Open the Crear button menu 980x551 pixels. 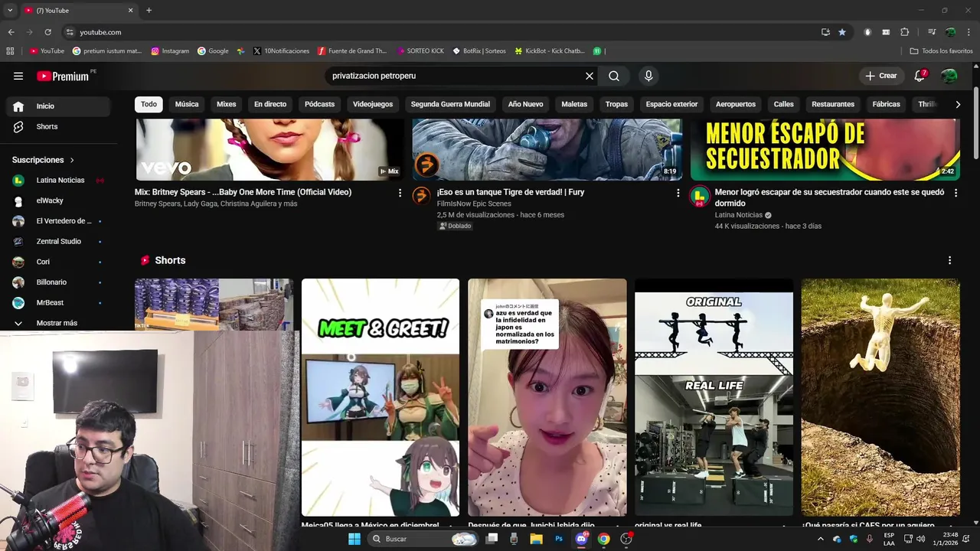click(x=880, y=76)
